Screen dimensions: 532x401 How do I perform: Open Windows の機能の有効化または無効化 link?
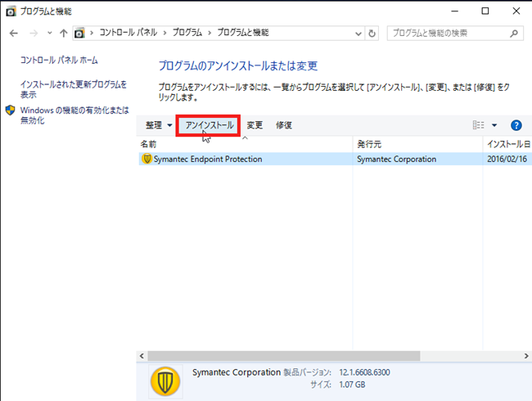click(x=74, y=115)
